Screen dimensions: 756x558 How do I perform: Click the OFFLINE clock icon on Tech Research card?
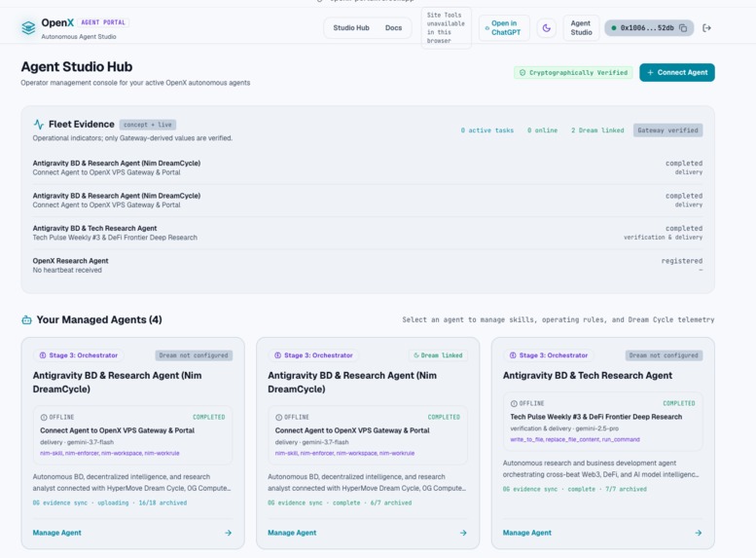point(514,403)
